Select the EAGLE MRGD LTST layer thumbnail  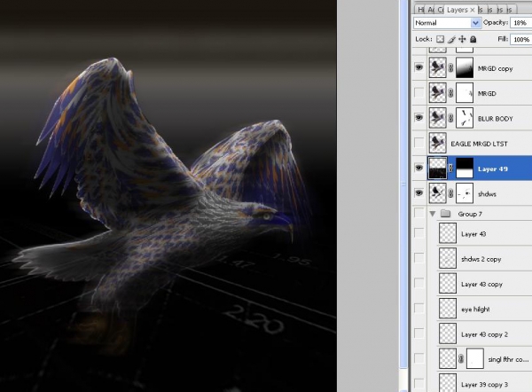(437, 143)
